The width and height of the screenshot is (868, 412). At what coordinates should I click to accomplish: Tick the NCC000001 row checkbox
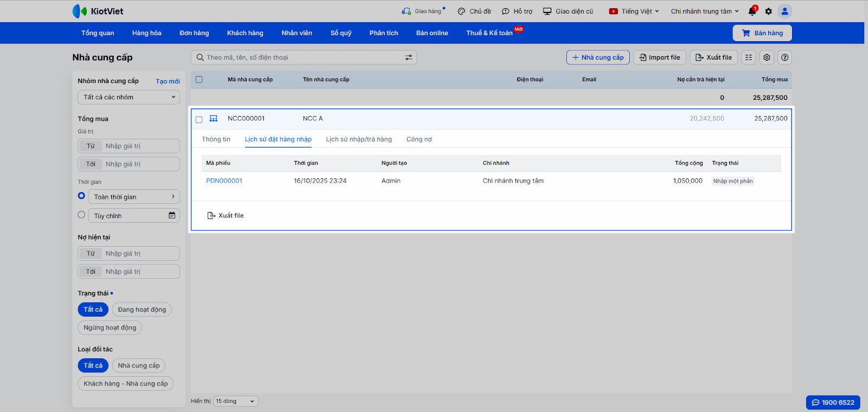pyautogui.click(x=199, y=119)
